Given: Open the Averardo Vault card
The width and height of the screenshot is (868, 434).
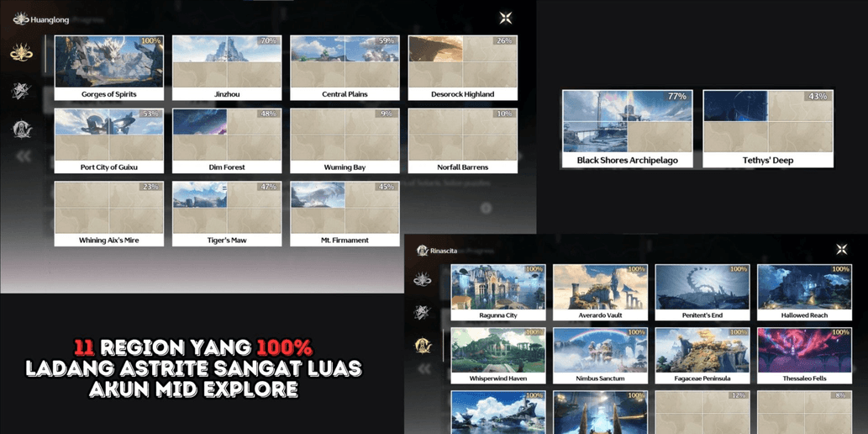Looking at the screenshot, I should click(x=601, y=292).
